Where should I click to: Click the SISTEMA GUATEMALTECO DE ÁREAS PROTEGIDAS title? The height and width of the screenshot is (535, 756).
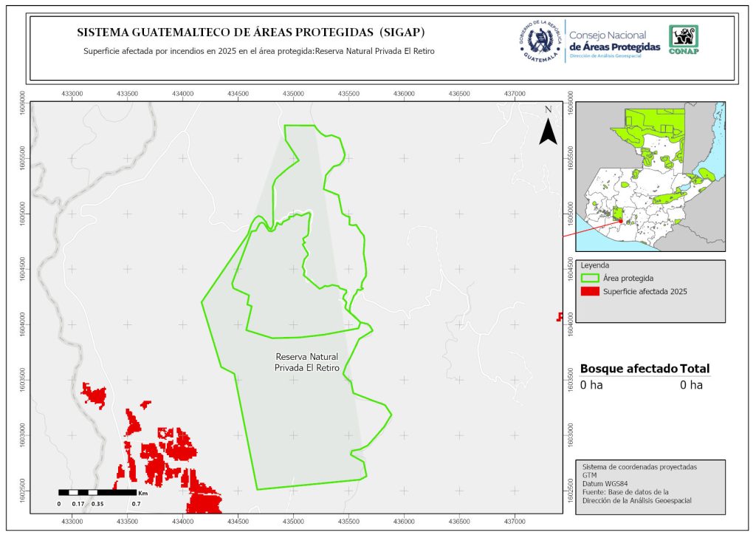tap(250, 33)
